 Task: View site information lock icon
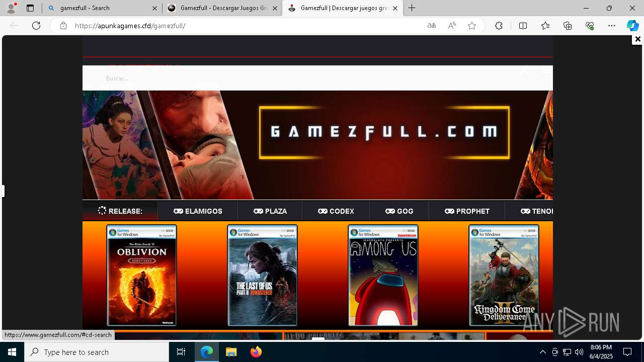click(63, 26)
